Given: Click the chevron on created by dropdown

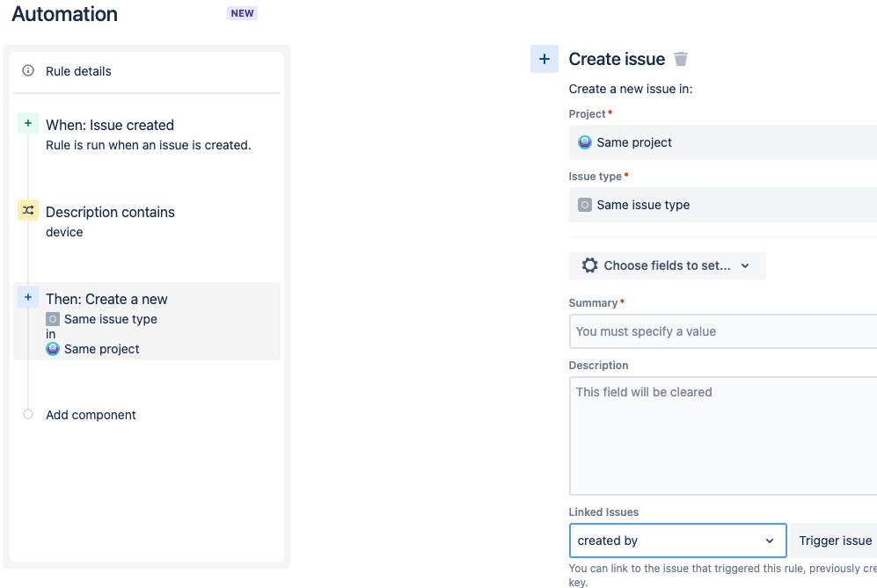Looking at the screenshot, I should tap(770, 541).
